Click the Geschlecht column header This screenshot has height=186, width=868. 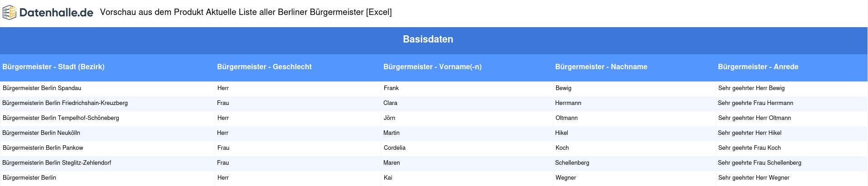(264, 67)
